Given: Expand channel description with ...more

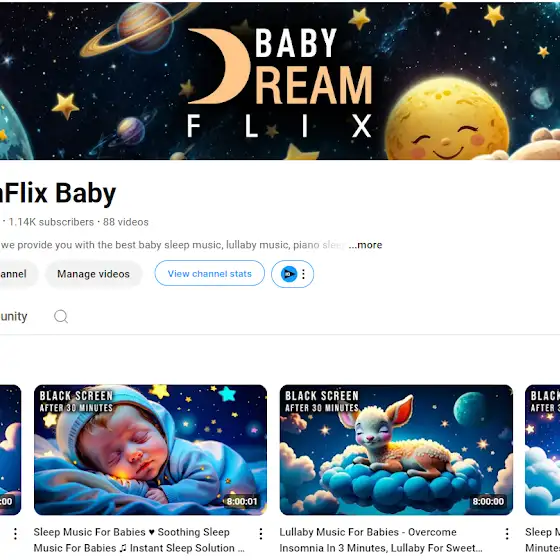Looking at the screenshot, I should click(x=366, y=245).
